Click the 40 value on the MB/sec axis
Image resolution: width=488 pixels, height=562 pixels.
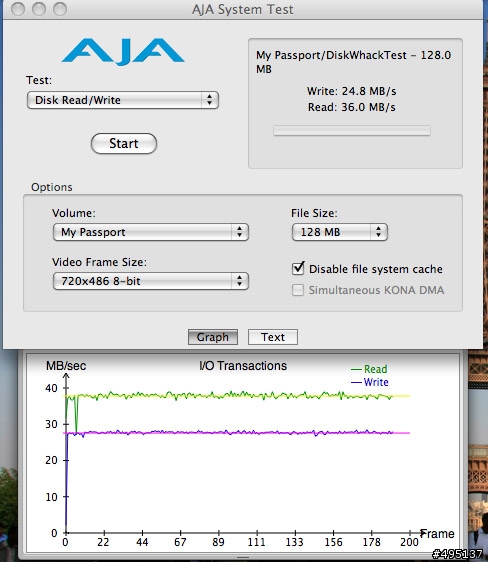tap(51, 388)
